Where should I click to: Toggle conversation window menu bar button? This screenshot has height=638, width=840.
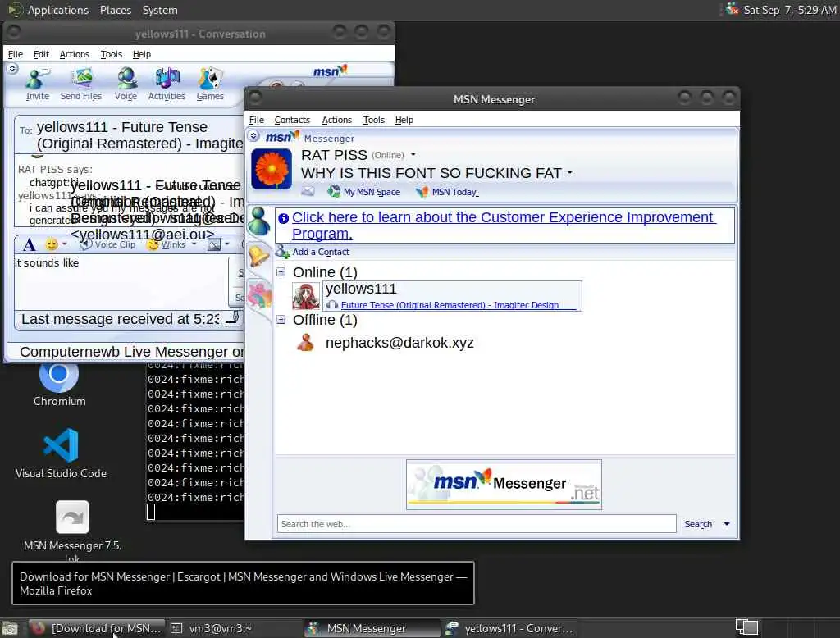click(12, 69)
